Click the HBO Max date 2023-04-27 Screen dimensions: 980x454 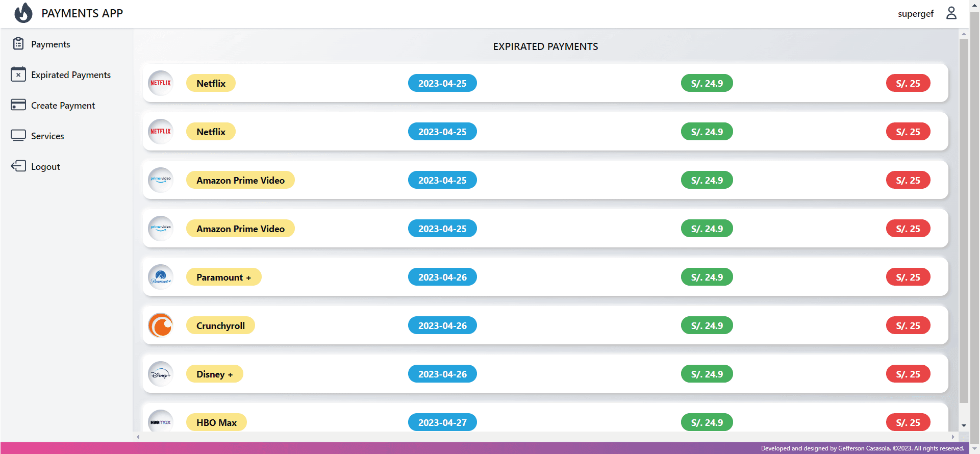click(442, 422)
